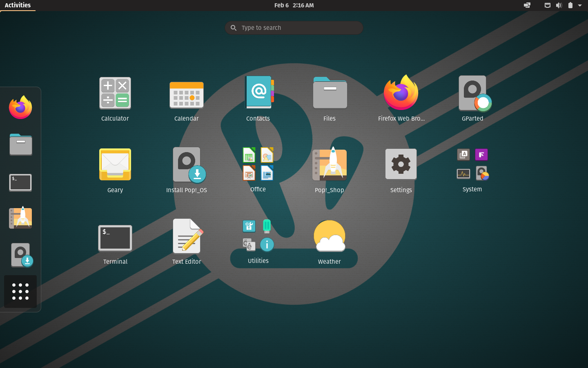Expand the Office app folder

[258, 164]
